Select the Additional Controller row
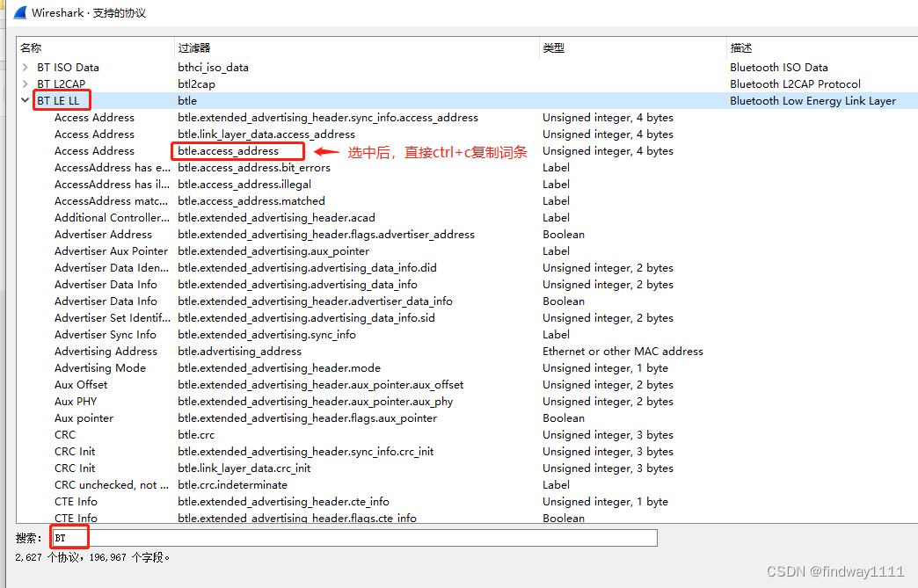 (467, 218)
